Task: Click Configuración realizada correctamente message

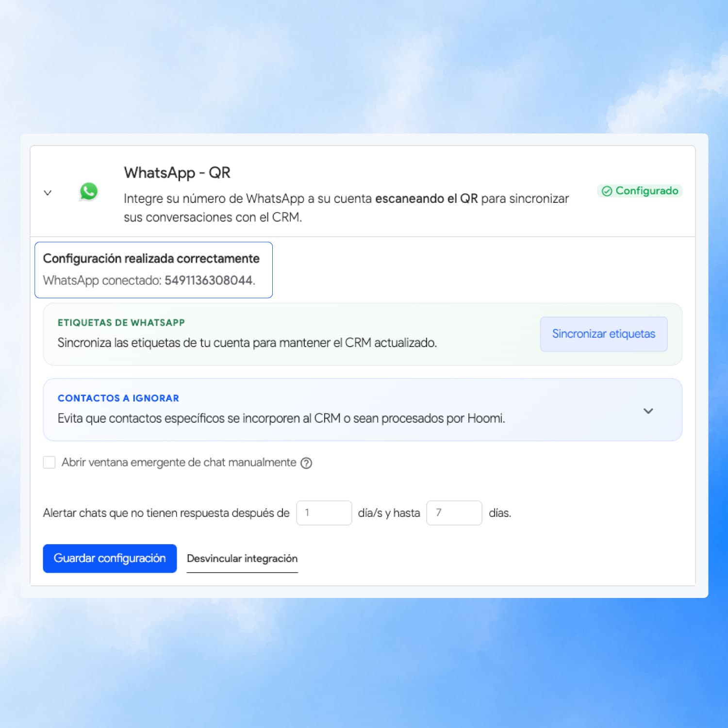Action: click(151, 259)
